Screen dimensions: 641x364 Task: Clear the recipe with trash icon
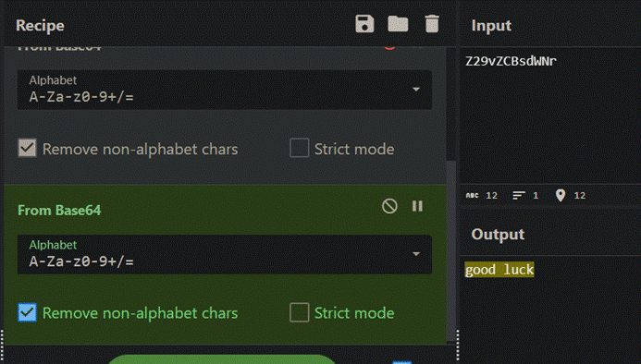pyautogui.click(x=432, y=24)
